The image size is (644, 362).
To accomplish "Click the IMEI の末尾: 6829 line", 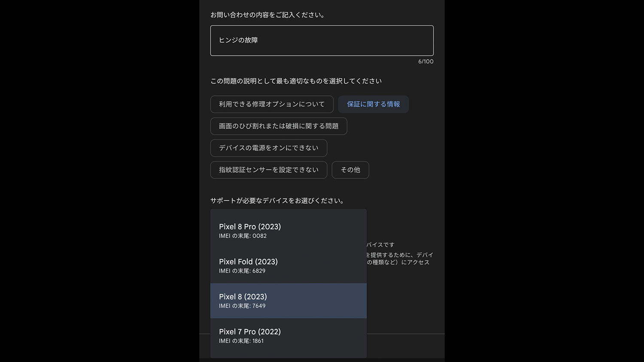I will coord(242,271).
